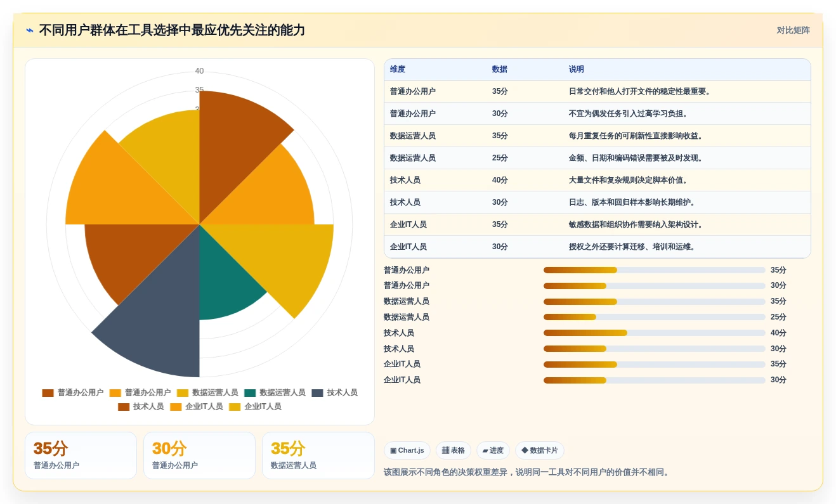Image resolution: width=836 pixels, height=504 pixels.
Task: Click the summary sentence starting with 该图展示
Action: 528,472
